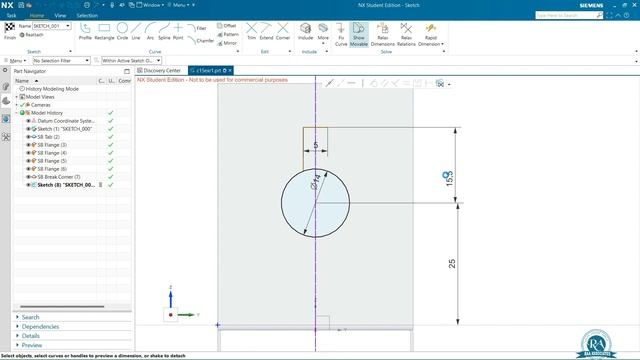The image size is (640, 360).
Task: Click the search magnifier icon
Action: (x=599, y=15)
